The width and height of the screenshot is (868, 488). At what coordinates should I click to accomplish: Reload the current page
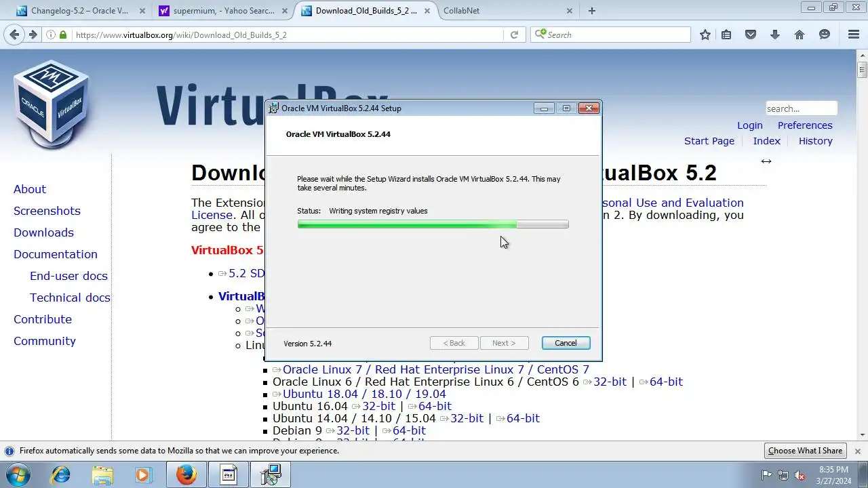click(x=514, y=35)
